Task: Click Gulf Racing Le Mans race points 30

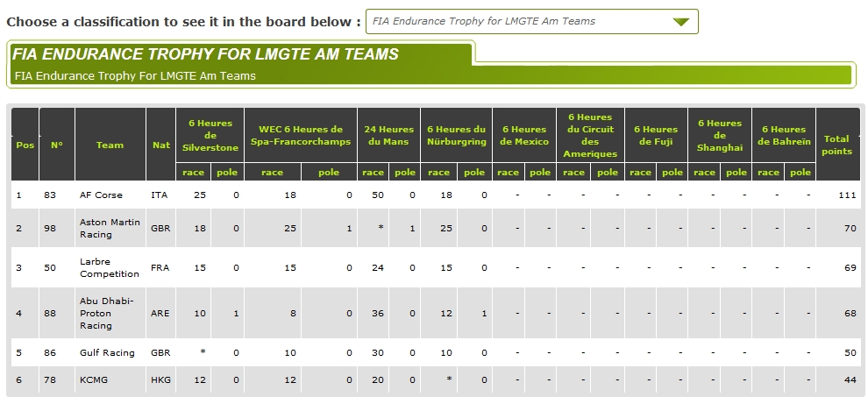Action: click(378, 352)
